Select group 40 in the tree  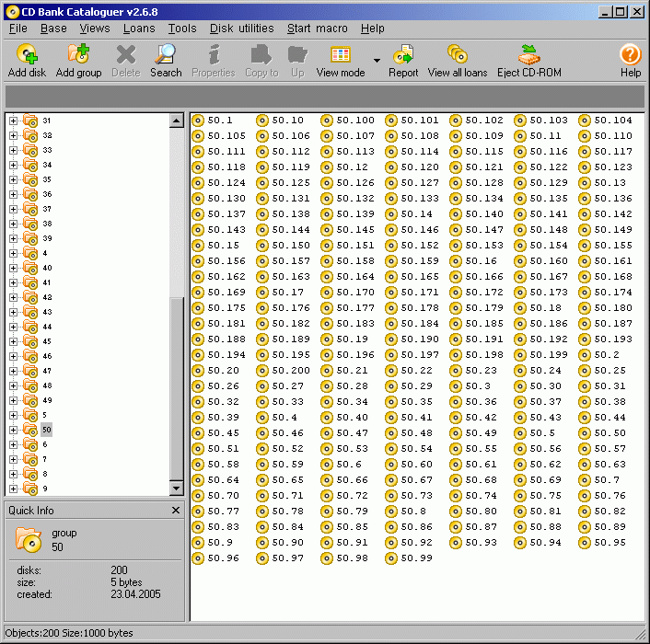tap(46, 268)
